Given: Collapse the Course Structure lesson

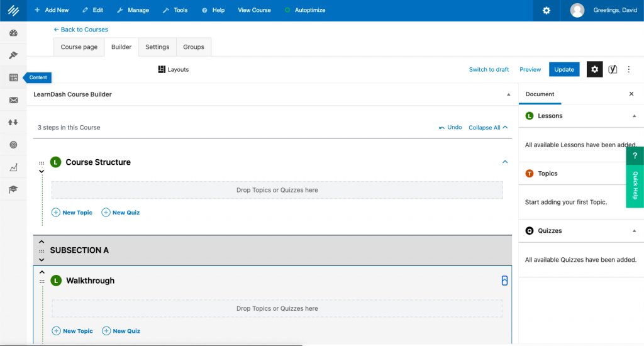Looking at the screenshot, I should pos(504,162).
